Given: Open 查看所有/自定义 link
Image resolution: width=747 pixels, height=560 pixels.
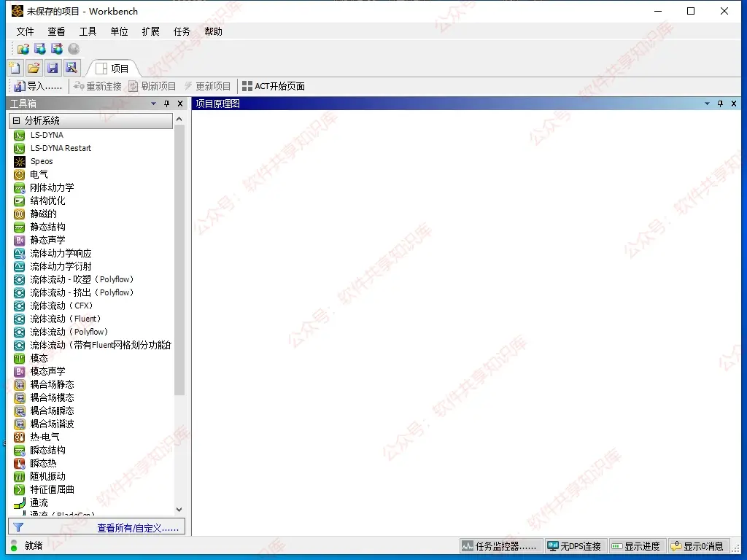Looking at the screenshot, I should click(x=138, y=528).
